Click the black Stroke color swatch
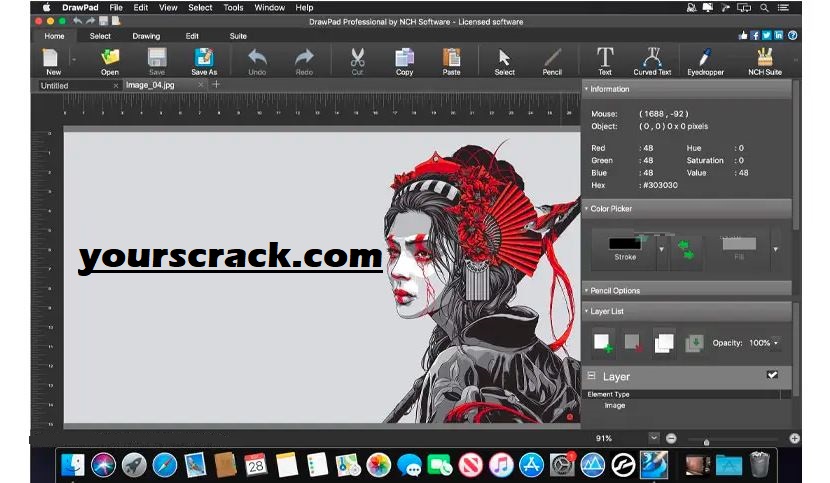This screenshot has width=830, height=483. [625, 244]
